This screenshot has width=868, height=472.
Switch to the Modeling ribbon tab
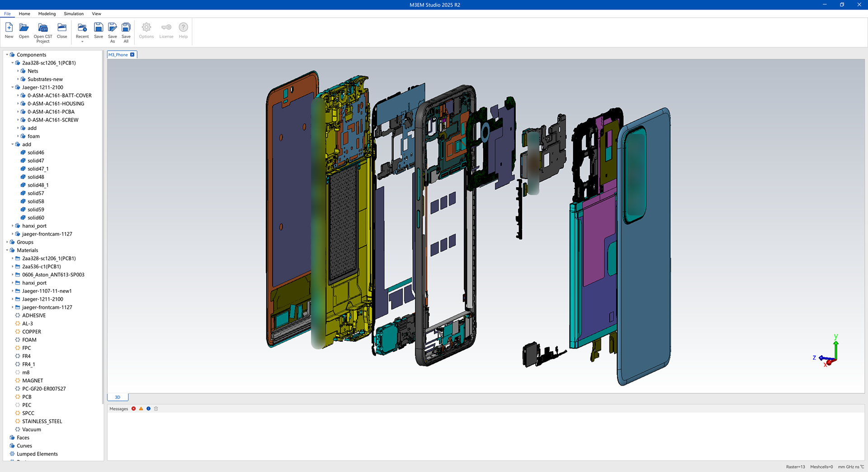(47, 14)
